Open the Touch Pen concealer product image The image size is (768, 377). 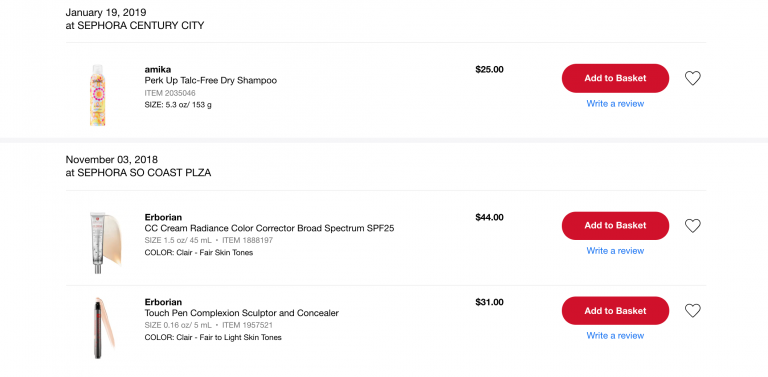tap(103, 327)
